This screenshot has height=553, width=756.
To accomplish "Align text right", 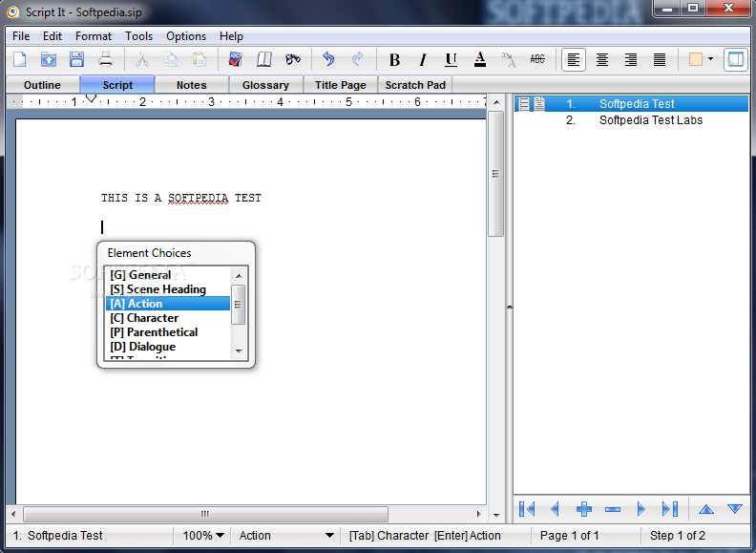I will [x=631, y=59].
